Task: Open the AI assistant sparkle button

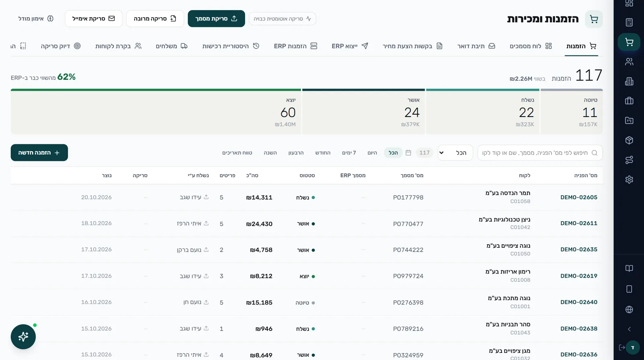Action: coord(23,337)
